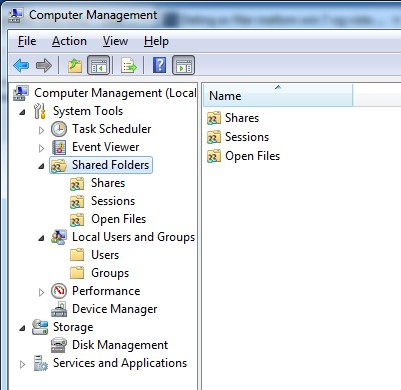Select Sessions text in the right pane
The image size is (401, 390).
(247, 137)
